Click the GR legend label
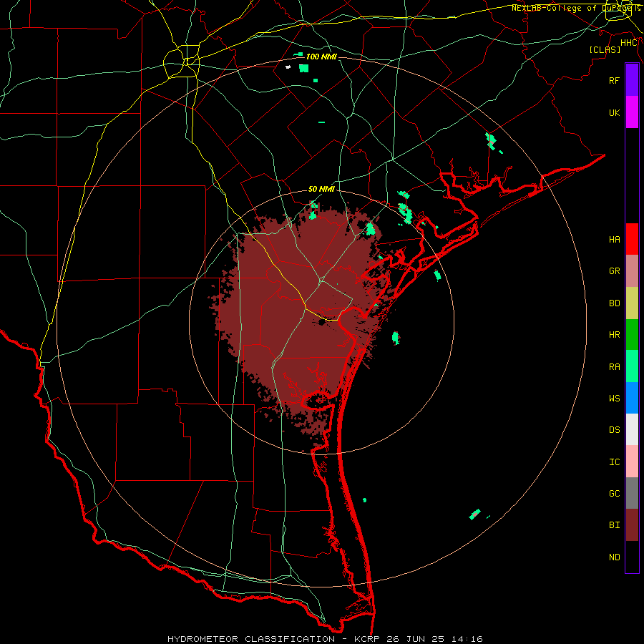Viewport: 644px width, 644px height. (614, 271)
